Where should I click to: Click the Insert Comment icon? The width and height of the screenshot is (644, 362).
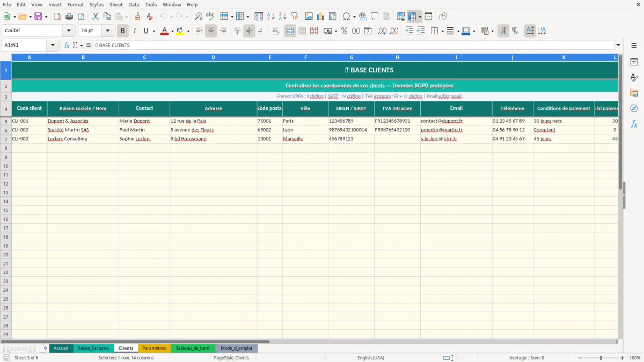pos(375,17)
